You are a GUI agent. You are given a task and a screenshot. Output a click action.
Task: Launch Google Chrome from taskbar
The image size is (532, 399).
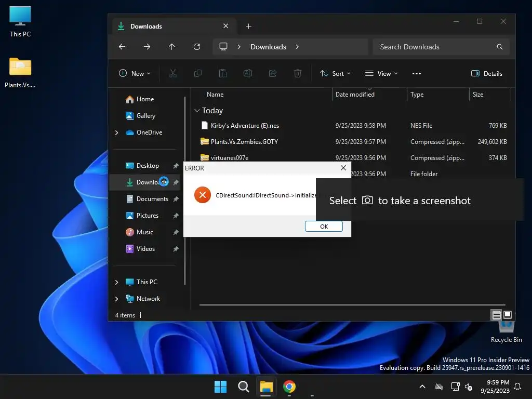pos(289,387)
